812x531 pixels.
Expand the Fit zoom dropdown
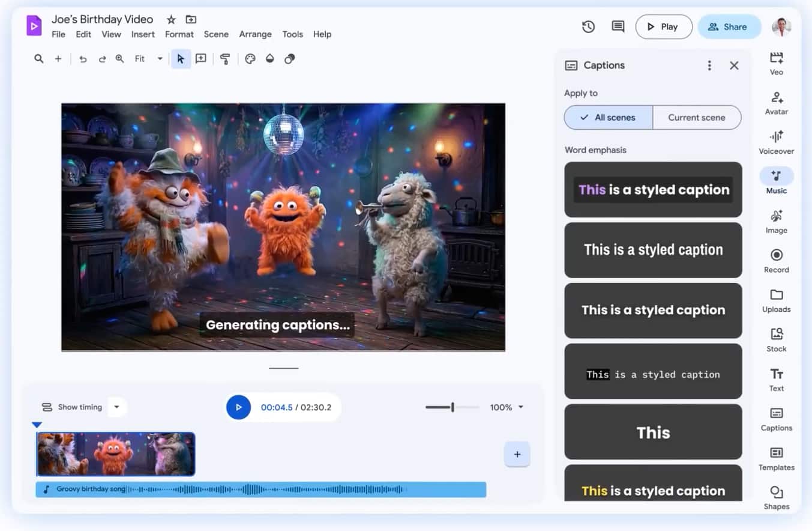point(160,59)
